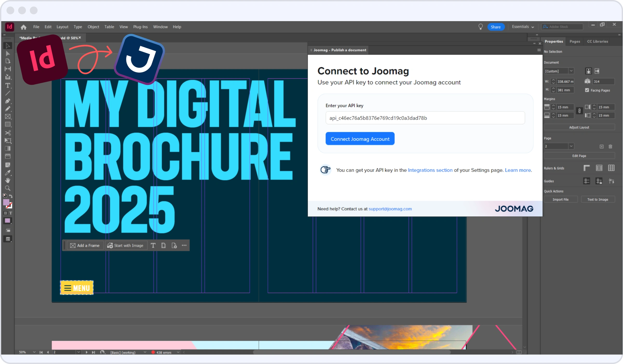Click the lightbulb Discover icon
Screen dimensions: 623x364
click(x=480, y=27)
